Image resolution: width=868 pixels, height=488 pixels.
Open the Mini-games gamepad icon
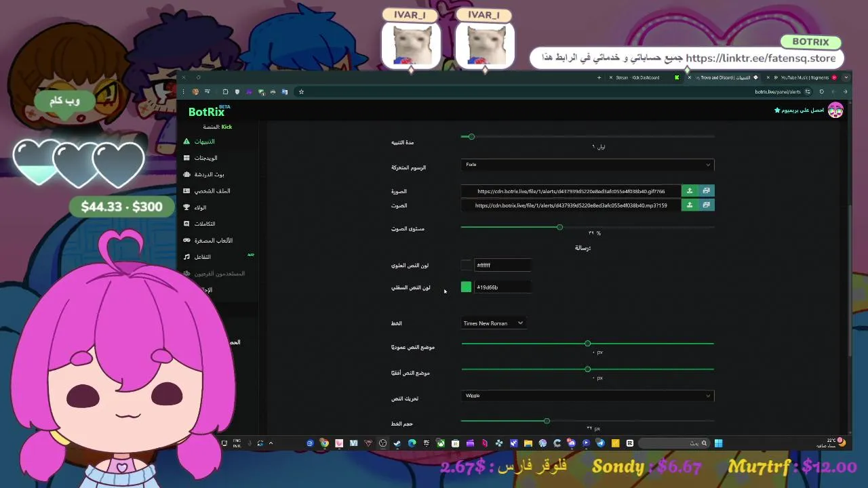coord(186,241)
